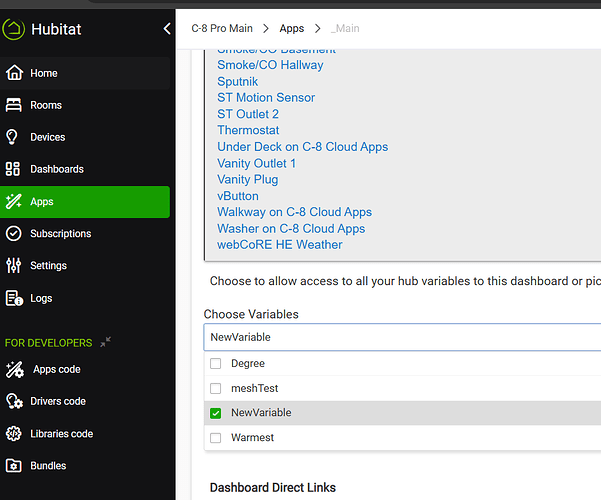
Task: Enable the meshTest variable checkbox
Action: click(x=215, y=388)
